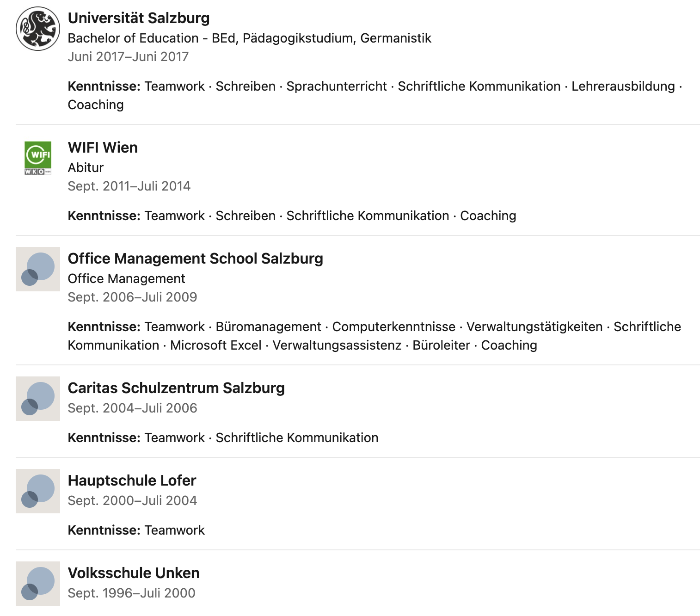Open the Office Management School Salzburg title
Screen dimensions: 700x616
pyautogui.click(x=195, y=259)
